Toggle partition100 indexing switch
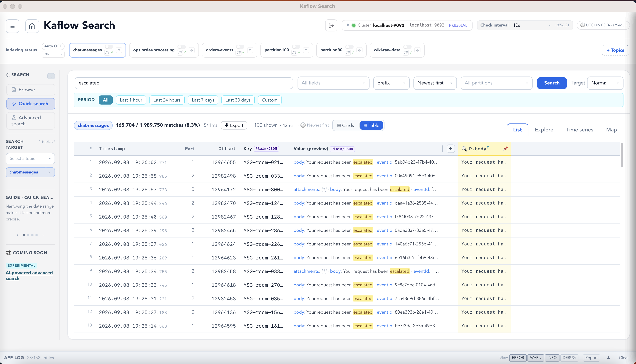Screen dimensions: 636x364 (x=296, y=47)
